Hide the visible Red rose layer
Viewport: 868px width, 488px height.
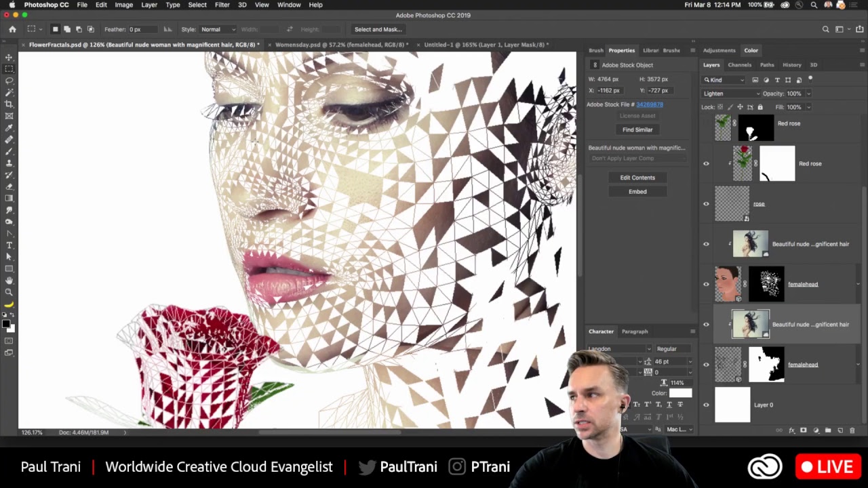706,163
